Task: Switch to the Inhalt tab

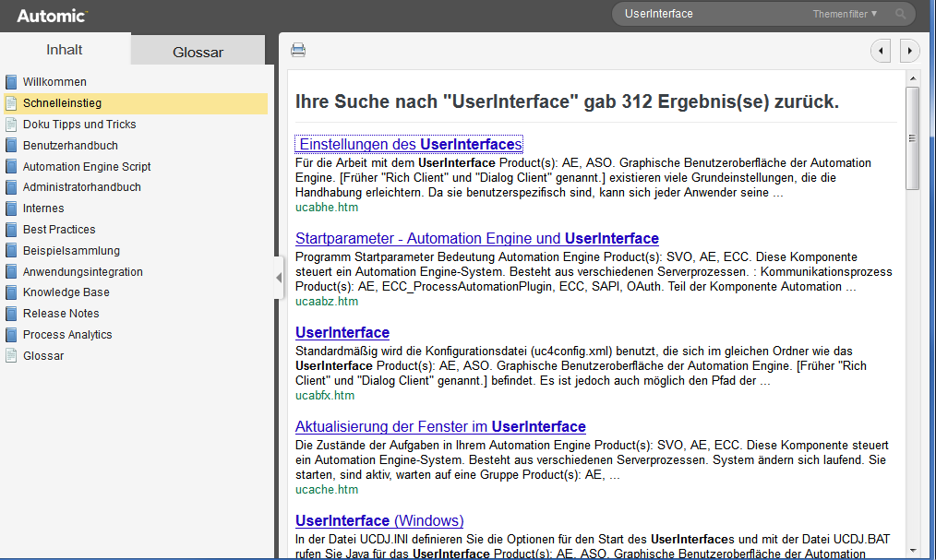Action: click(x=65, y=50)
